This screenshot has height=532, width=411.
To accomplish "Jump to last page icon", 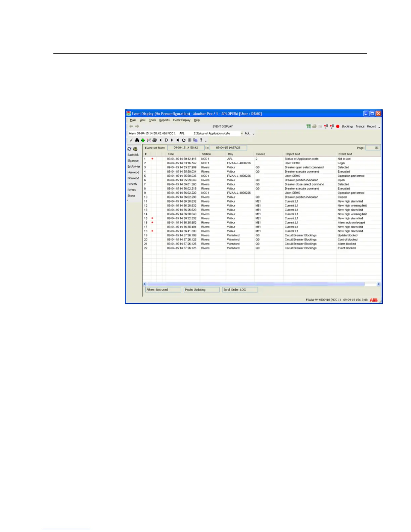I will (x=178, y=140).
